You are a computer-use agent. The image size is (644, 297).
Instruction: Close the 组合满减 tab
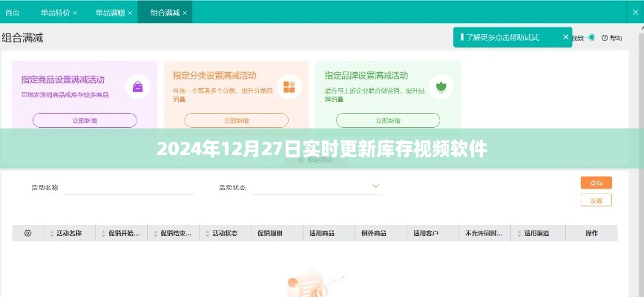point(185,13)
